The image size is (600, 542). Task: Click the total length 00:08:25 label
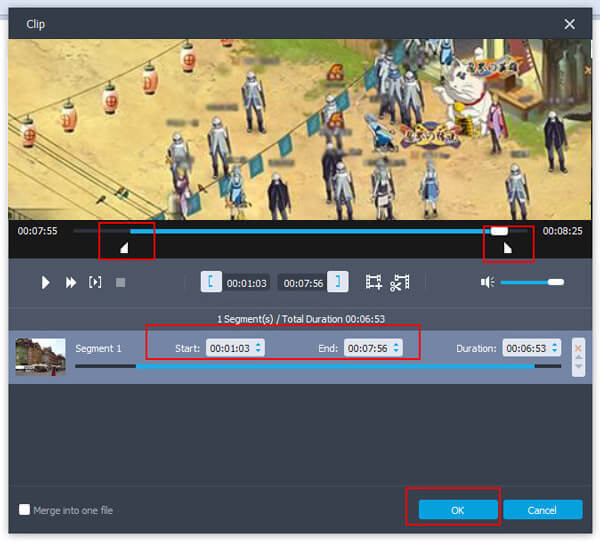(562, 231)
